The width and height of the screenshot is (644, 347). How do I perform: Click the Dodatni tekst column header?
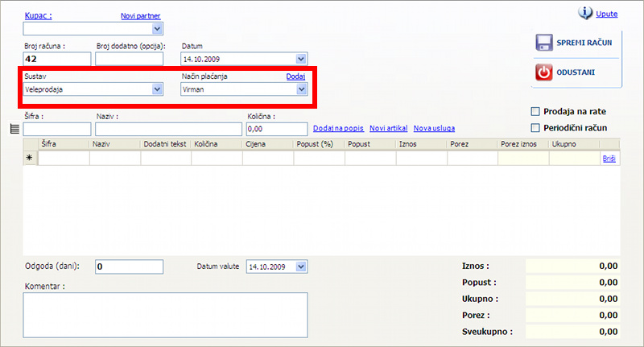166,144
